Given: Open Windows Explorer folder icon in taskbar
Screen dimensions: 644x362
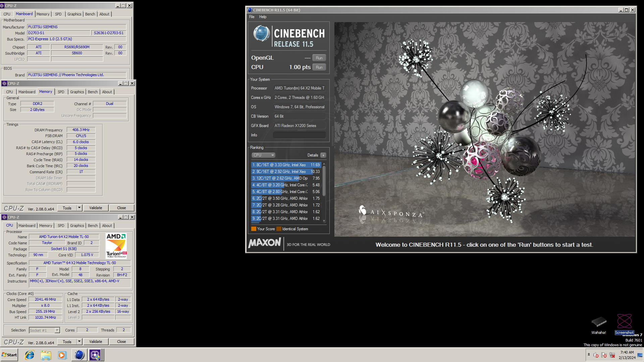Looking at the screenshot, I should click(x=46, y=355).
